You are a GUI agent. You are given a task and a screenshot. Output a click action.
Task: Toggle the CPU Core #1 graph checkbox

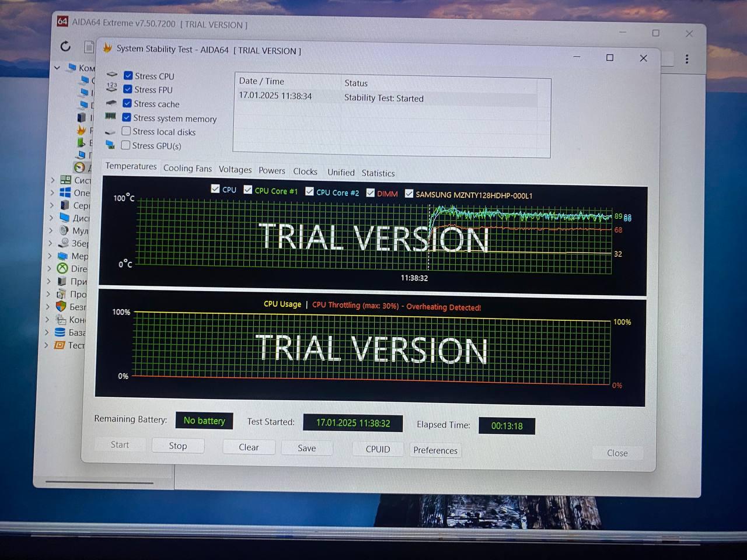[x=248, y=190]
